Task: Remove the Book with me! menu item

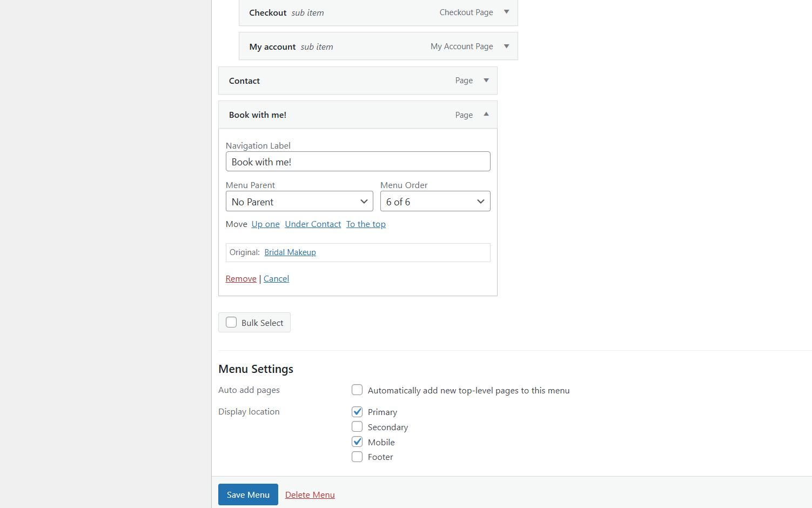Action: coord(241,279)
